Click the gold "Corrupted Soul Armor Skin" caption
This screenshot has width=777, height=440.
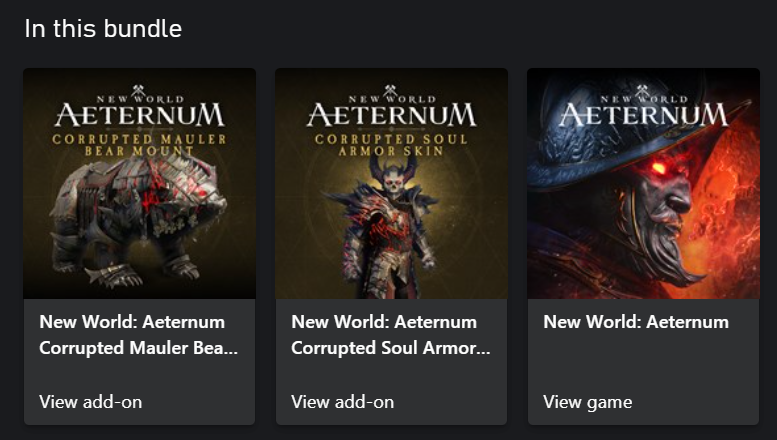point(391,145)
